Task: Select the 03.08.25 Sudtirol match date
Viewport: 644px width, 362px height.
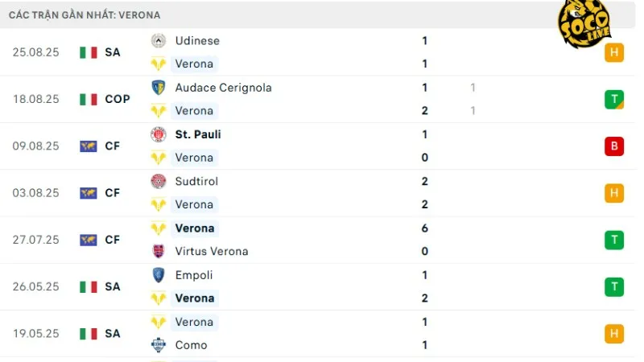Action: tap(36, 193)
